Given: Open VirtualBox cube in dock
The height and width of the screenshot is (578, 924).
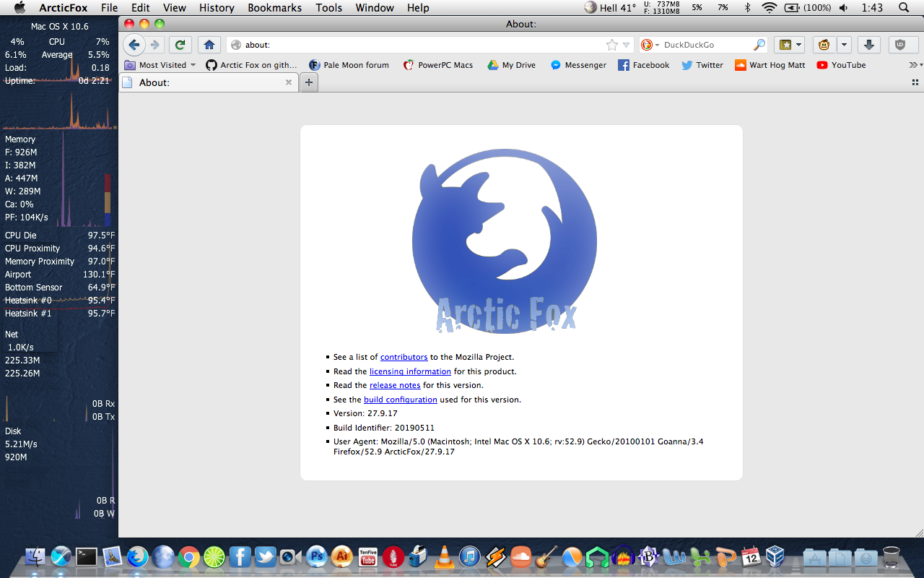Looking at the screenshot, I should click(775, 557).
